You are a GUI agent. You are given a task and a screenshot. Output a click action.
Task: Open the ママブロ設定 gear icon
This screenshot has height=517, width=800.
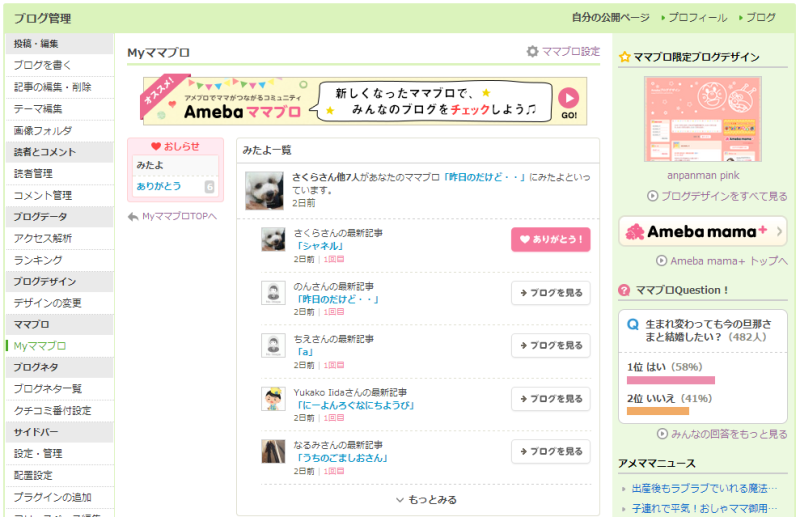click(532, 52)
